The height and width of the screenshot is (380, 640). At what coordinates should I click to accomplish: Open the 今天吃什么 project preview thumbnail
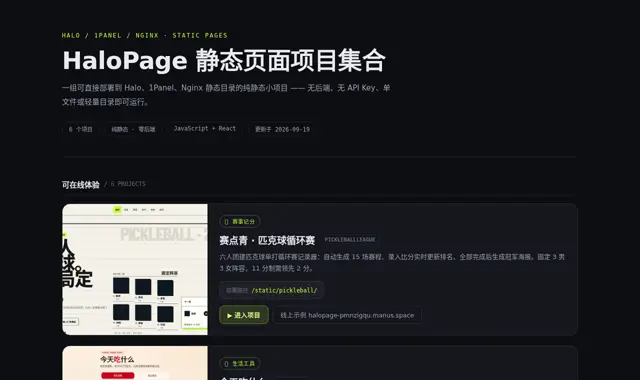pyautogui.click(x=135, y=363)
